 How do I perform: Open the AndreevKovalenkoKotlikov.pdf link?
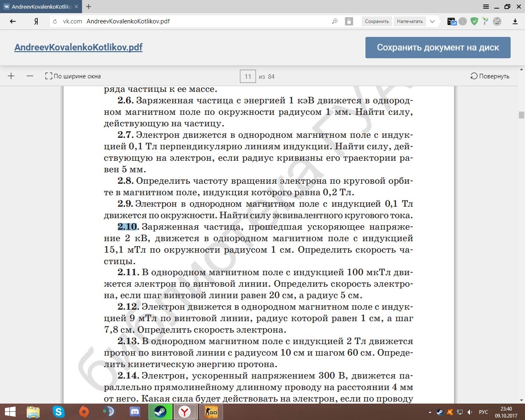[78, 47]
